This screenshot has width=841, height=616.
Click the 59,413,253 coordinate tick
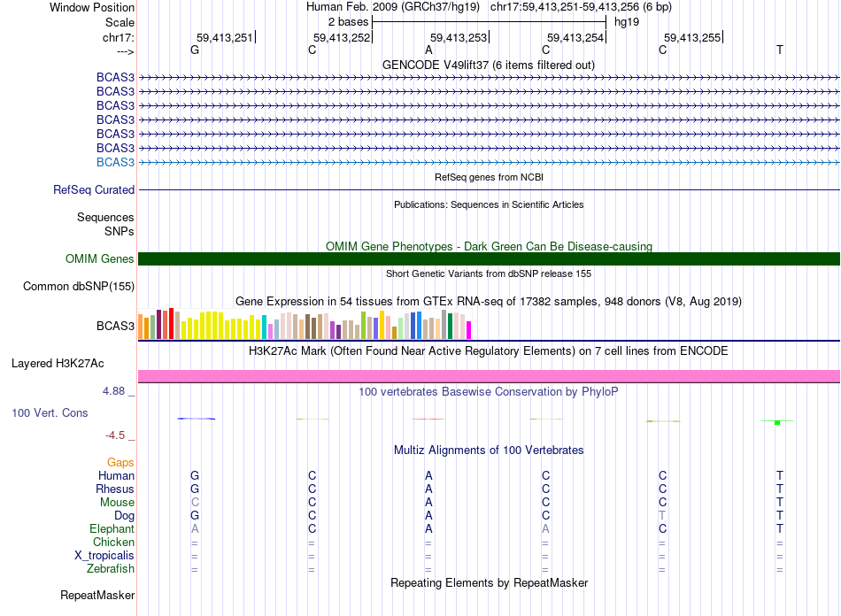tap(459, 37)
